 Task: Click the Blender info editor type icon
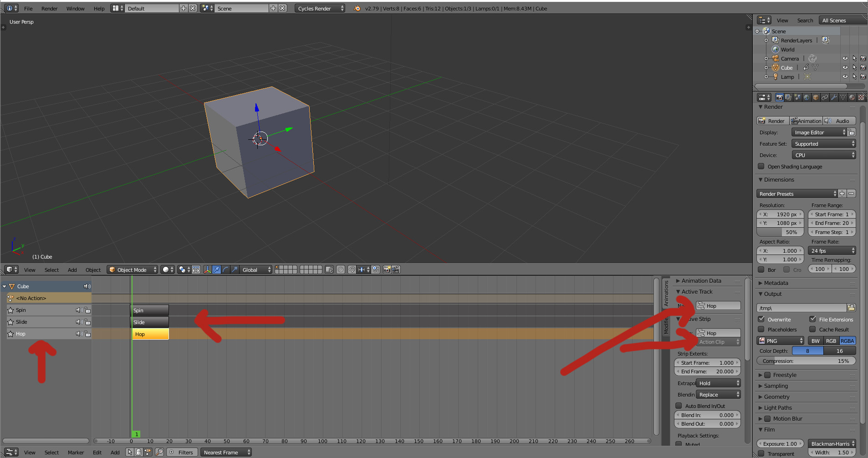pyautogui.click(x=11, y=8)
